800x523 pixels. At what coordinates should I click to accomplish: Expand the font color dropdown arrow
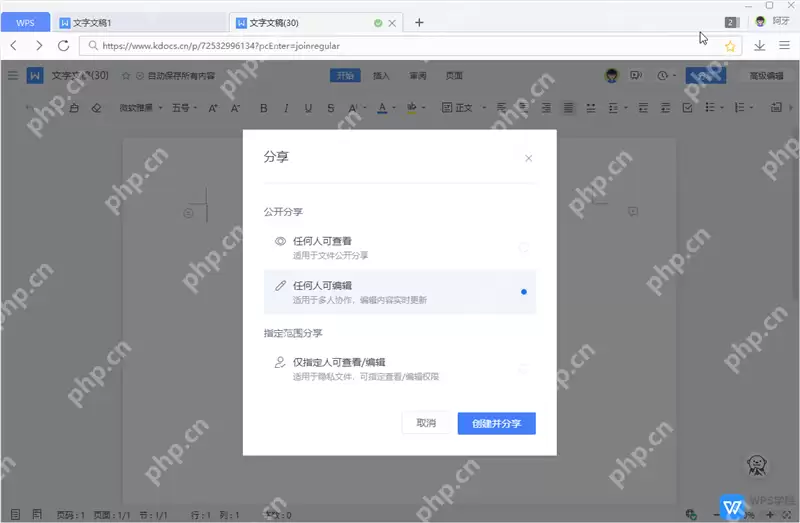(394, 108)
